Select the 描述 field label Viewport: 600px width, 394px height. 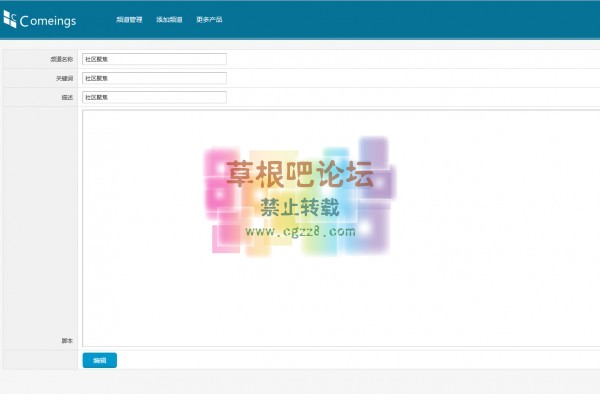tap(67, 97)
